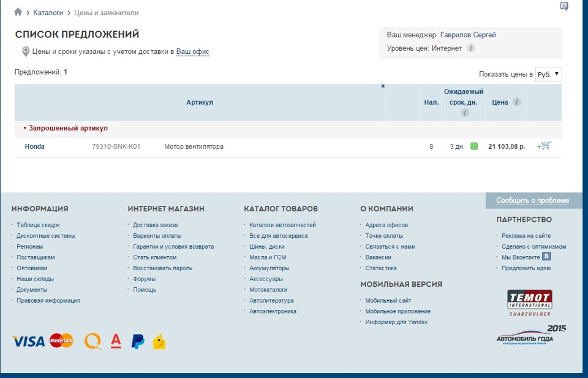Open Таблица скидок footer link
The image size is (588, 378).
click(38, 225)
